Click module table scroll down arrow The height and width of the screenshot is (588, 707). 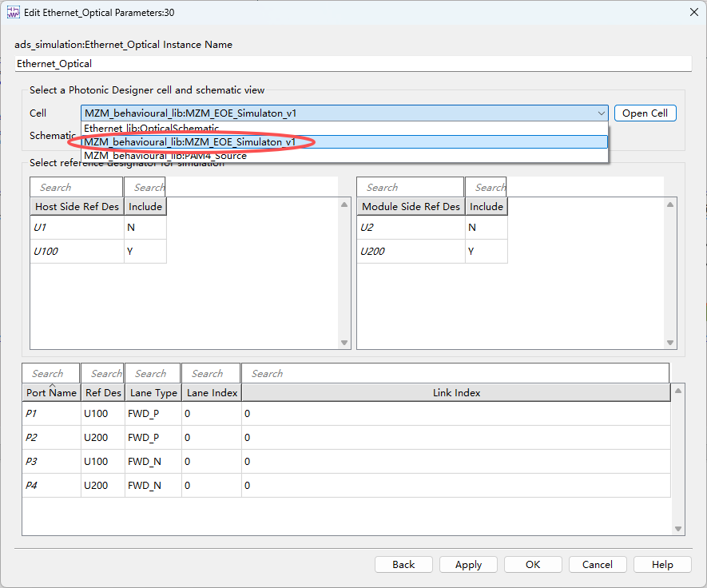(x=670, y=343)
